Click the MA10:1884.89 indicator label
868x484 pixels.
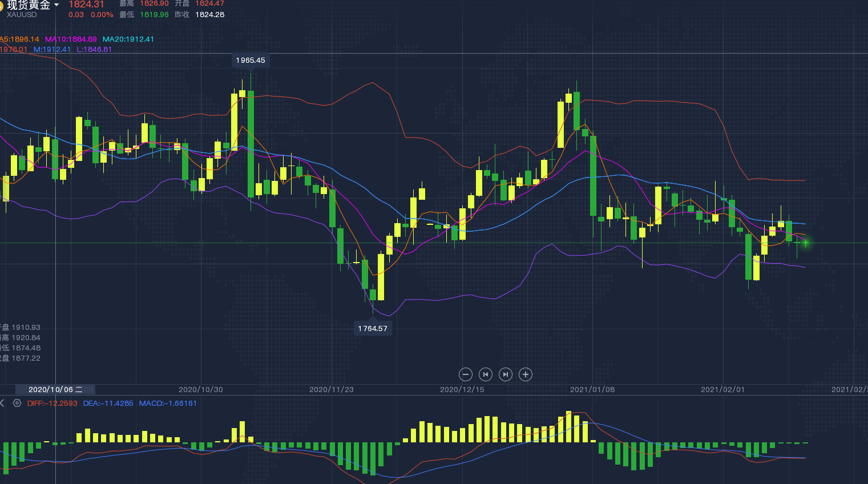click(x=71, y=39)
